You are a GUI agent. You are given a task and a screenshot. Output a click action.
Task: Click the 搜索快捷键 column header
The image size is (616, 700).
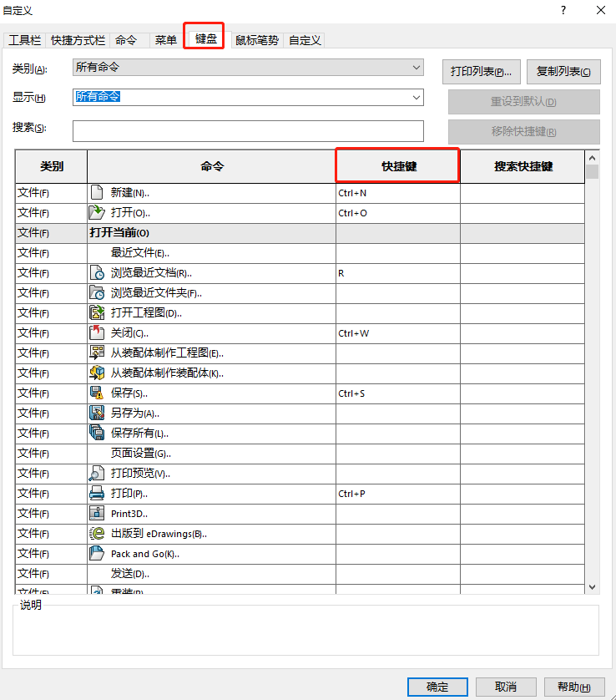point(523,166)
